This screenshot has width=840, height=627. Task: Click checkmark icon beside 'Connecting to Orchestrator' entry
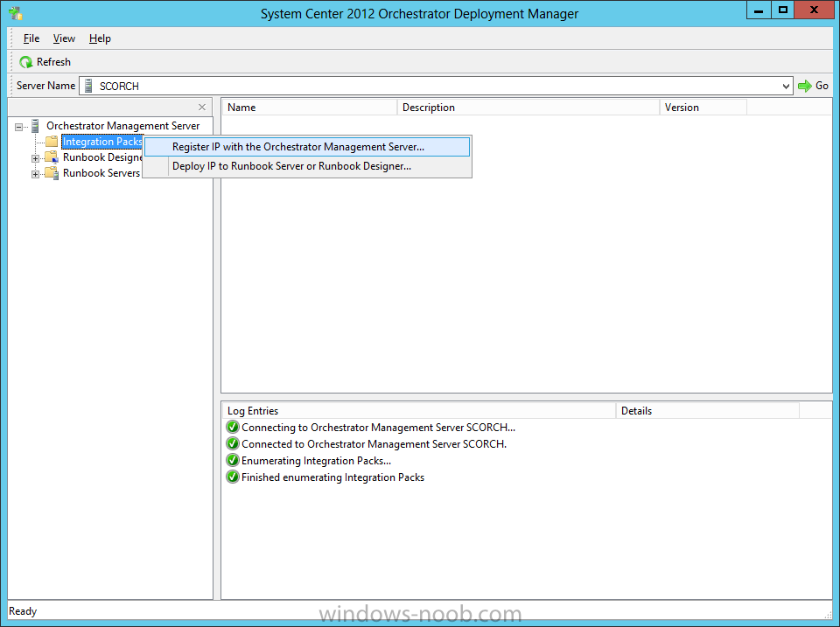tap(233, 427)
